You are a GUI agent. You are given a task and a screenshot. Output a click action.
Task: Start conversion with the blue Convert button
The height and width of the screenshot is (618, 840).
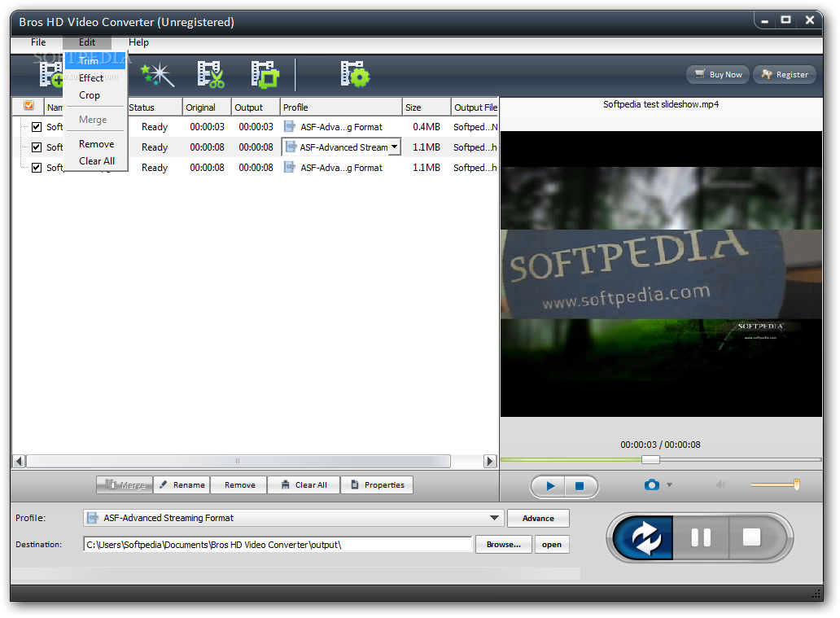[x=643, y=537]
